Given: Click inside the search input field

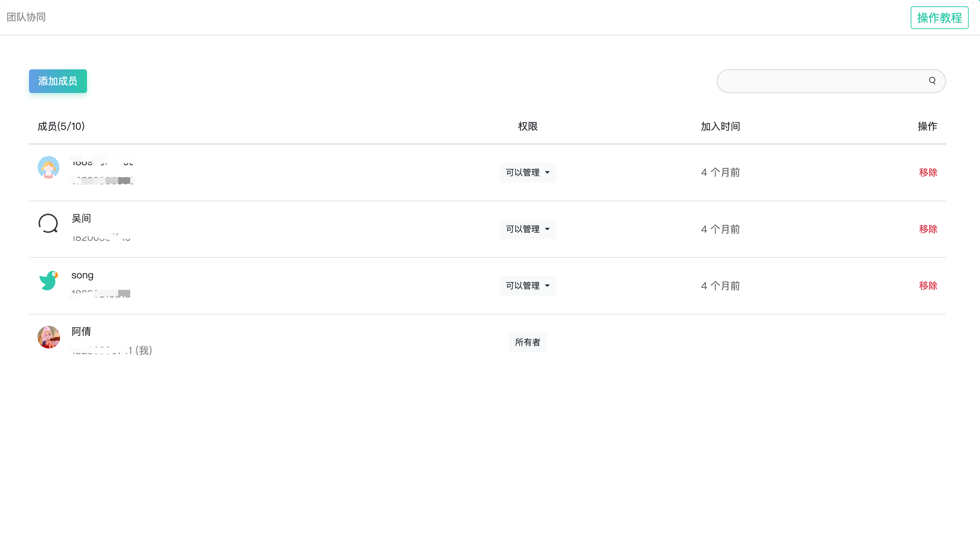Looking at the screenshot, I should pos(818,81).
